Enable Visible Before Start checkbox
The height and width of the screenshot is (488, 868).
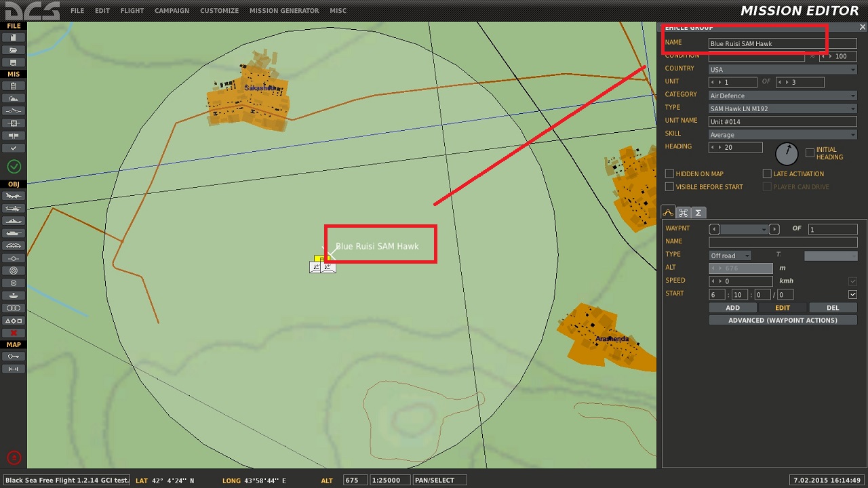[x=669, y=187]
